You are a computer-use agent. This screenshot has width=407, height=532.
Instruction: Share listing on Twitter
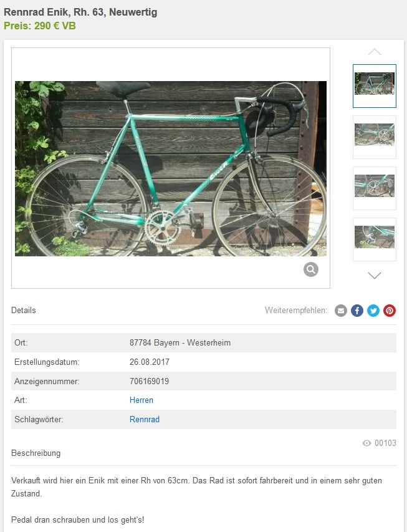point(373,311)
